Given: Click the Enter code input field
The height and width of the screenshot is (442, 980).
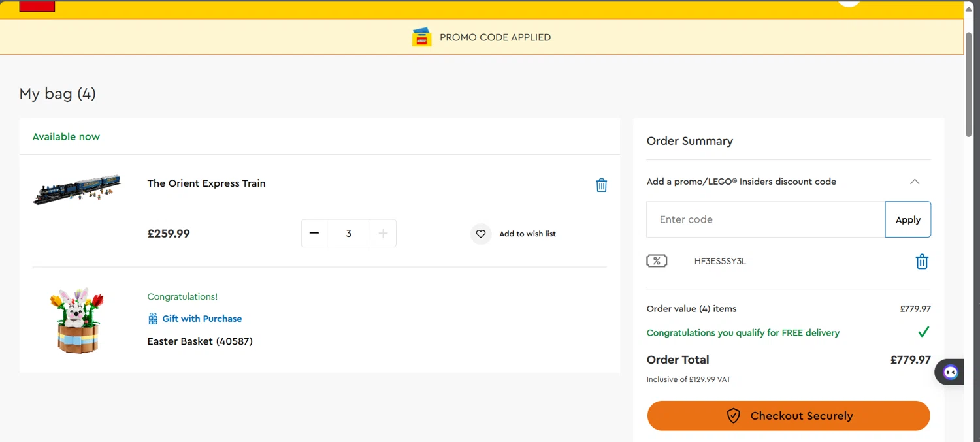Looking at the screenshot, I should coord(766,219).
